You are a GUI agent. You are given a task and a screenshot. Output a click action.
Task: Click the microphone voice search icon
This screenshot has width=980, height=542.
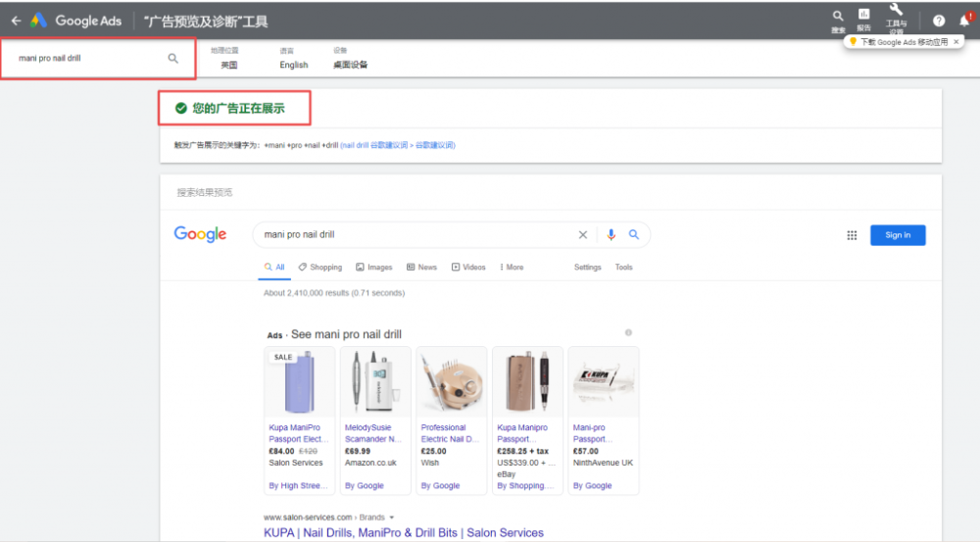(x=612, y=235)
